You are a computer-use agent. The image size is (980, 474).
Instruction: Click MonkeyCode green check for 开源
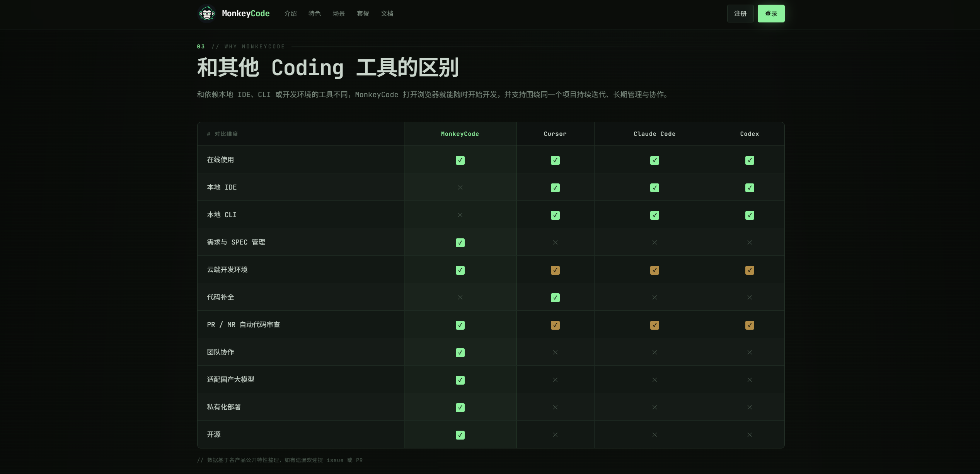click(x=460, y=435)
